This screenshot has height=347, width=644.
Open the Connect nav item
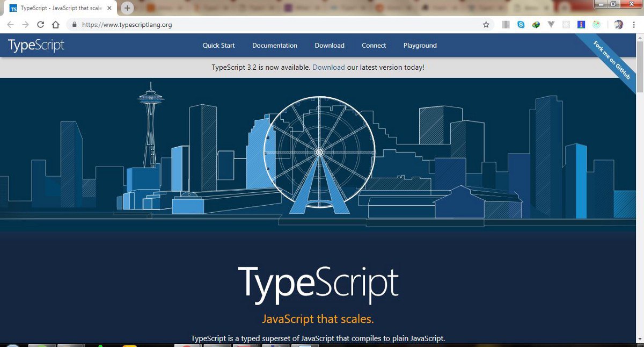click(374, 46)
